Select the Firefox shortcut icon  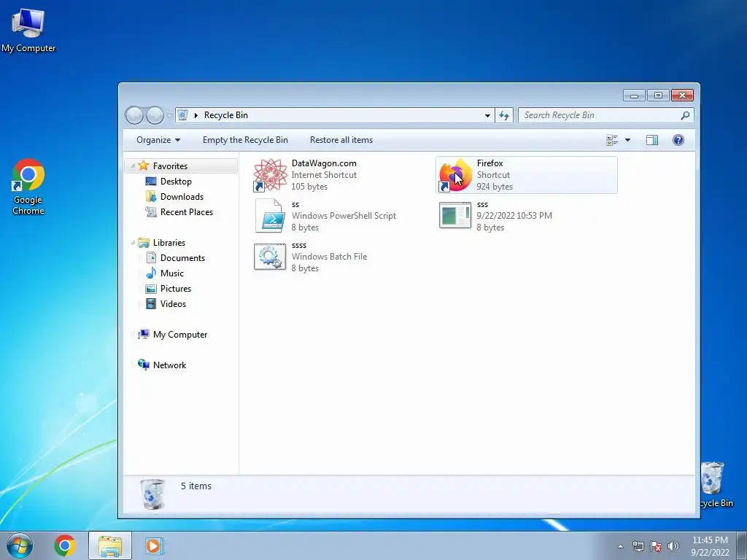tap(455, 175)
